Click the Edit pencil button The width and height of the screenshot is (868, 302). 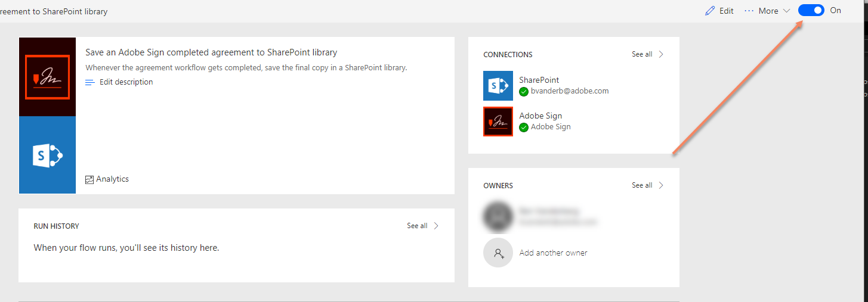[719, 11]
